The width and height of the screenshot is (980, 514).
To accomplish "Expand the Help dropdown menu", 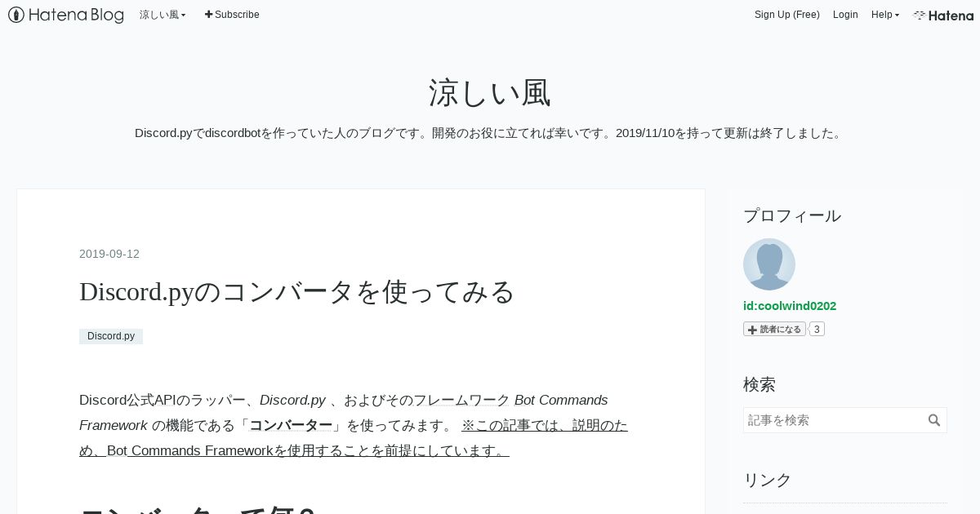I will point(885,15).
